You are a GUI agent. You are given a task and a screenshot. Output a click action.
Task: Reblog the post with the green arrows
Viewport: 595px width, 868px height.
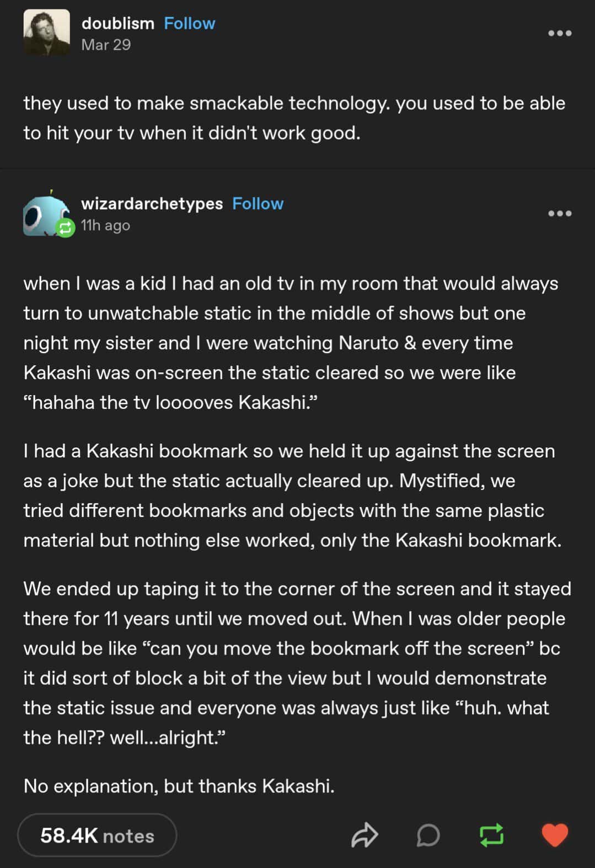[x=491, y=835]
